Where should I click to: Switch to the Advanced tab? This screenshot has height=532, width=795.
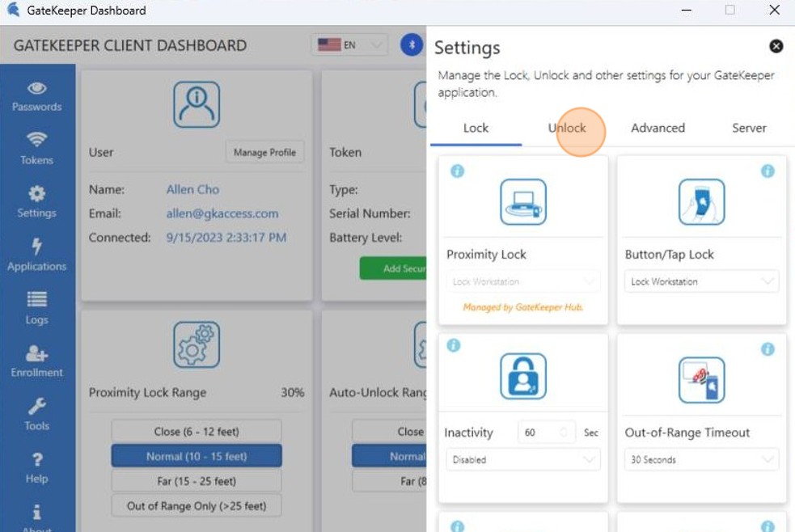(658, 129)
